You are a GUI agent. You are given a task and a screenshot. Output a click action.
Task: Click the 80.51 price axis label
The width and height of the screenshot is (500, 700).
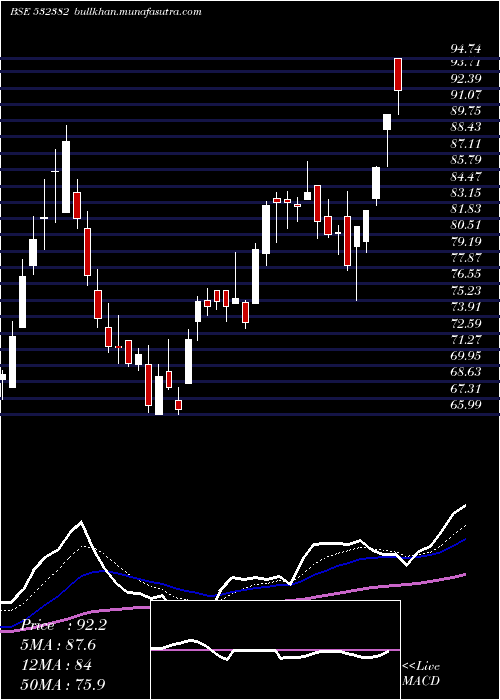click(466, 225)
